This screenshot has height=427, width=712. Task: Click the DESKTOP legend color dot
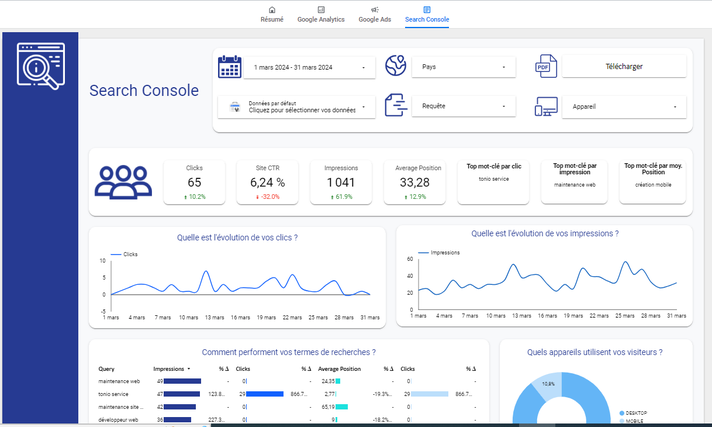(x=622, y=413)
